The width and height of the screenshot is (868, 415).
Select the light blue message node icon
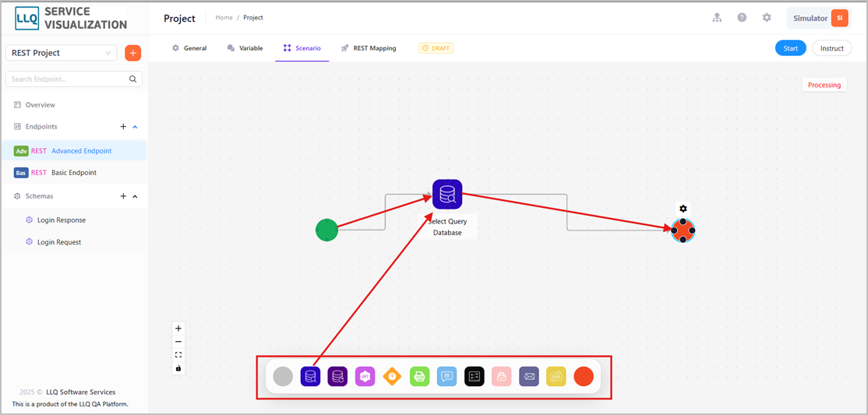(446, 376)
